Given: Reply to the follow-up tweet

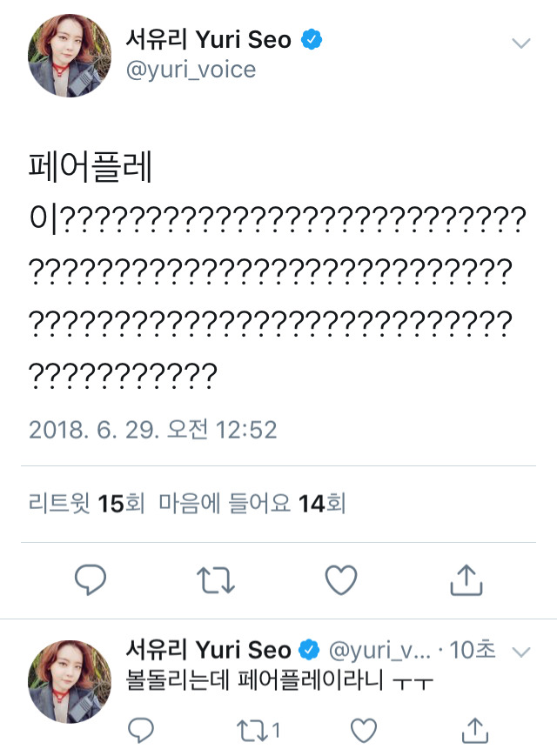Looking at the screenshot, I should pos(140,729).
